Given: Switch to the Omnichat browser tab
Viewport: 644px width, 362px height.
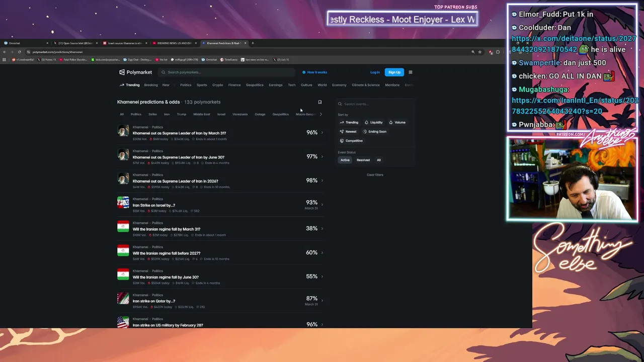Looking at the screenshot, I should [x=25, y=43].
